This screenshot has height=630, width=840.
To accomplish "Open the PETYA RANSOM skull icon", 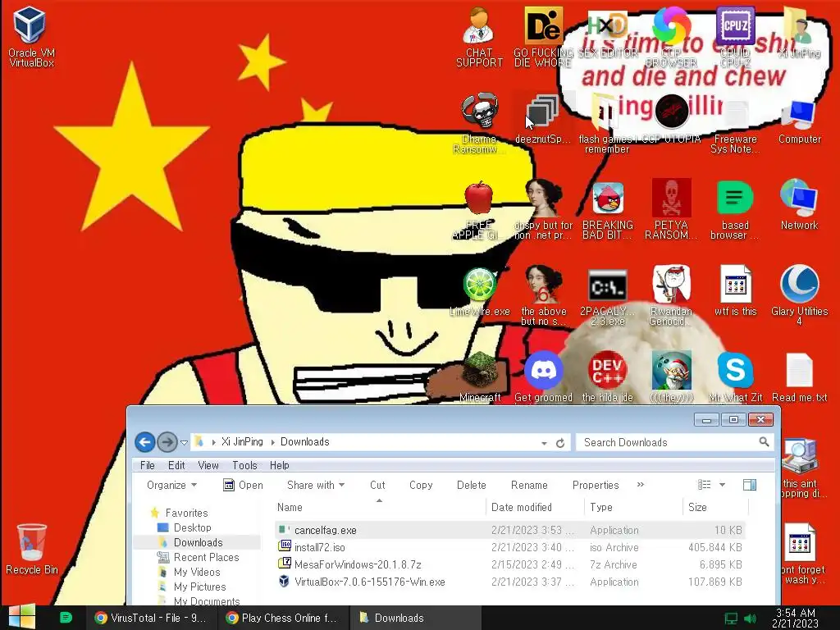I will pos(671,210).
